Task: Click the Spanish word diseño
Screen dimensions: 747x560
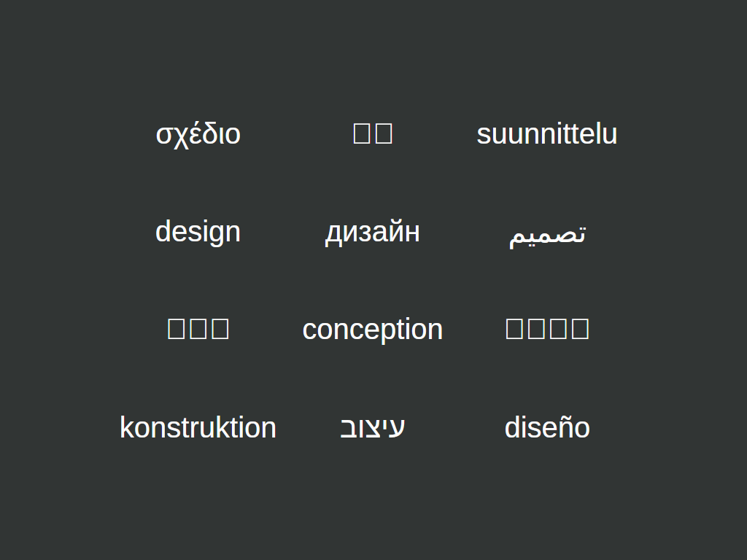Action: point(546,427)
